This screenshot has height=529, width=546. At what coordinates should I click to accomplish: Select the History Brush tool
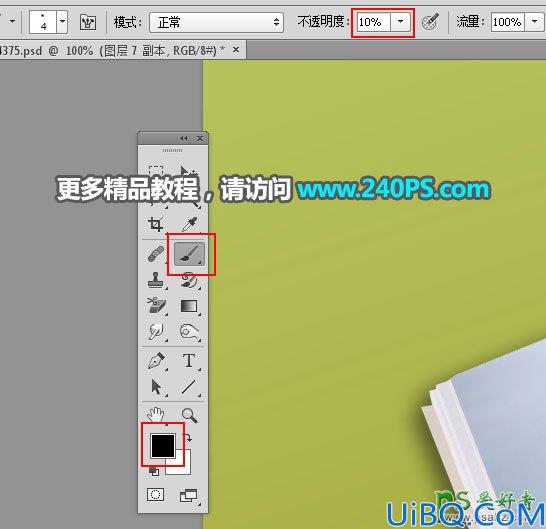pos(189,281)
